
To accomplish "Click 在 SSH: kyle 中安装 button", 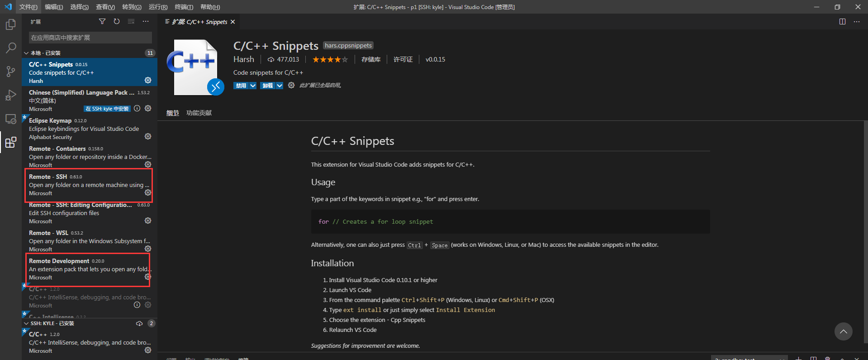I will pos(107,109).
